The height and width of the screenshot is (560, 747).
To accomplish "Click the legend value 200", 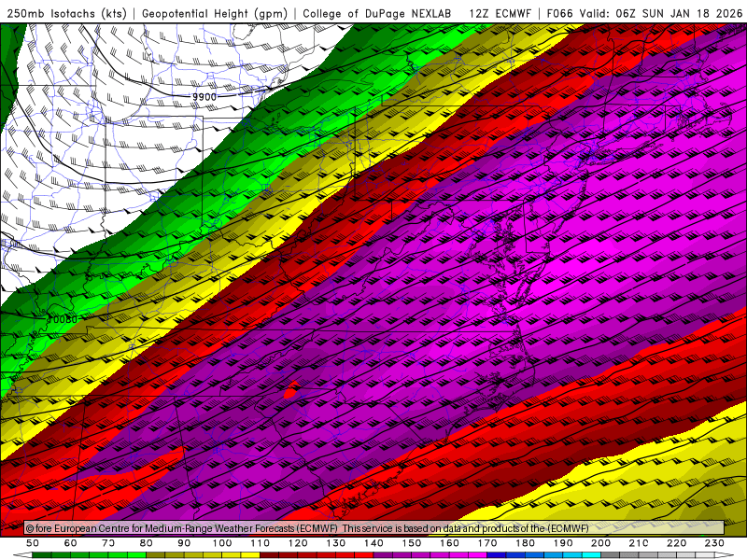I will pyautogui.click(x=600, y=543).
